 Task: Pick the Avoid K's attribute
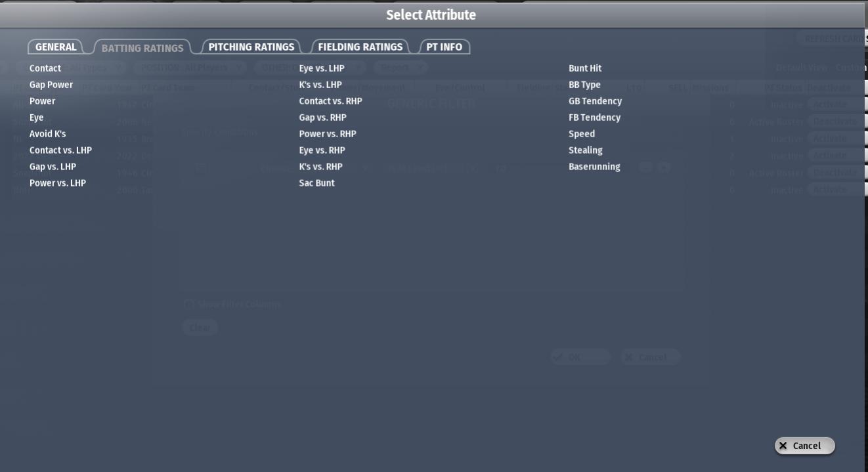click(x=48, y=134)
